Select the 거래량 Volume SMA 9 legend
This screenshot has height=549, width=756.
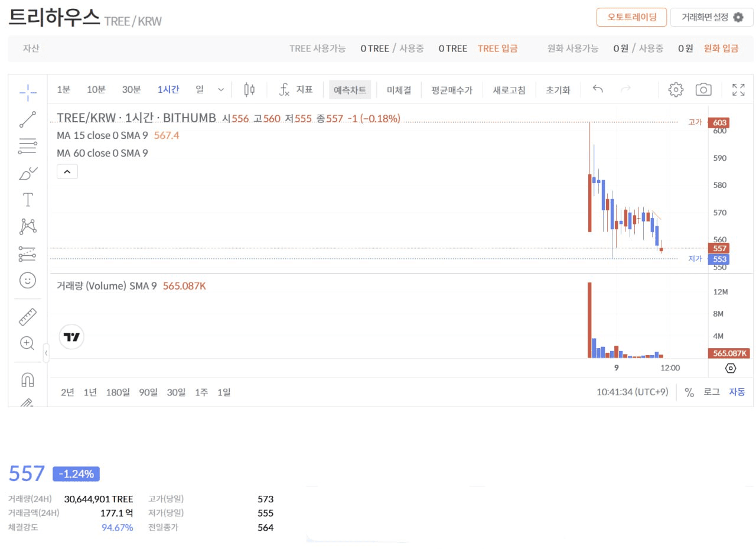[106, 286]
